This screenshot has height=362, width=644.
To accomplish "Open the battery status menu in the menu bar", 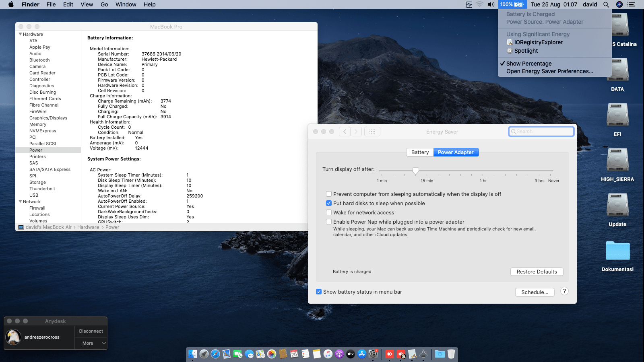I will tap(512, 4).
